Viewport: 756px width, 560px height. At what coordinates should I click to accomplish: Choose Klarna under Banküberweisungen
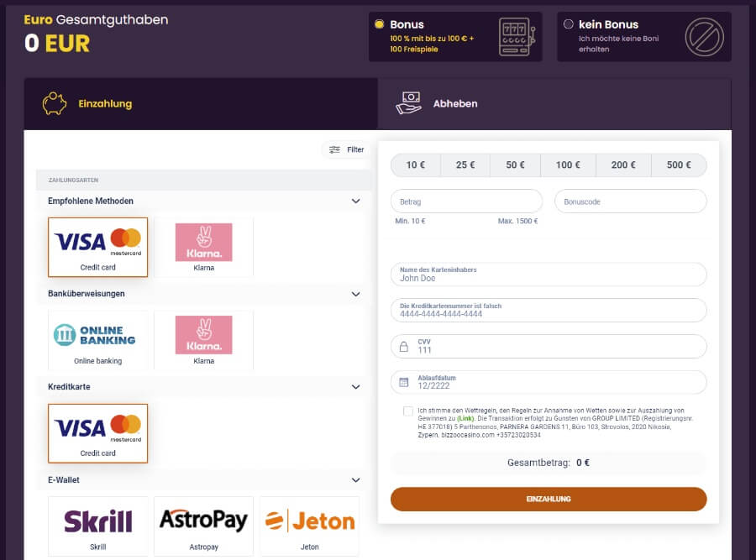203,340
